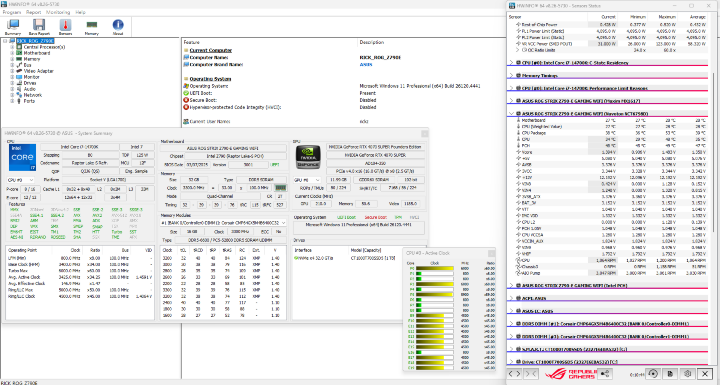Screen dimensions: 720x385
Task: Expand the Drives tree node
Action: click(x=12, y=83)
